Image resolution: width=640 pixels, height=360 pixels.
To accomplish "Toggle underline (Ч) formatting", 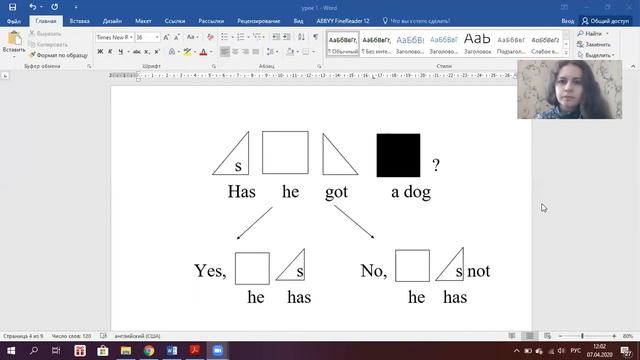I will [120, 52].
